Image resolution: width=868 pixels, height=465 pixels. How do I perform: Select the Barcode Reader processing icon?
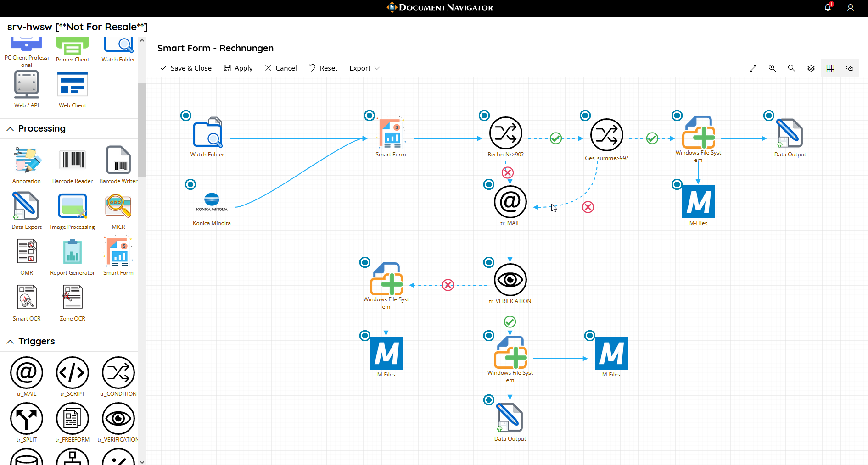[x=73, y=161]
